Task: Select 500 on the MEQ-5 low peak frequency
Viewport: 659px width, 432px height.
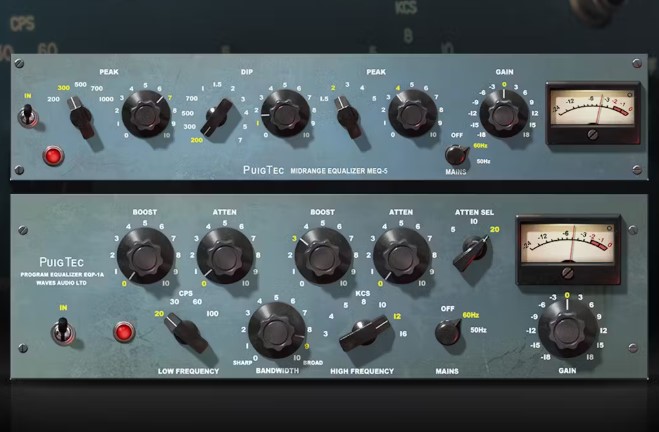Action: point(80,84)
